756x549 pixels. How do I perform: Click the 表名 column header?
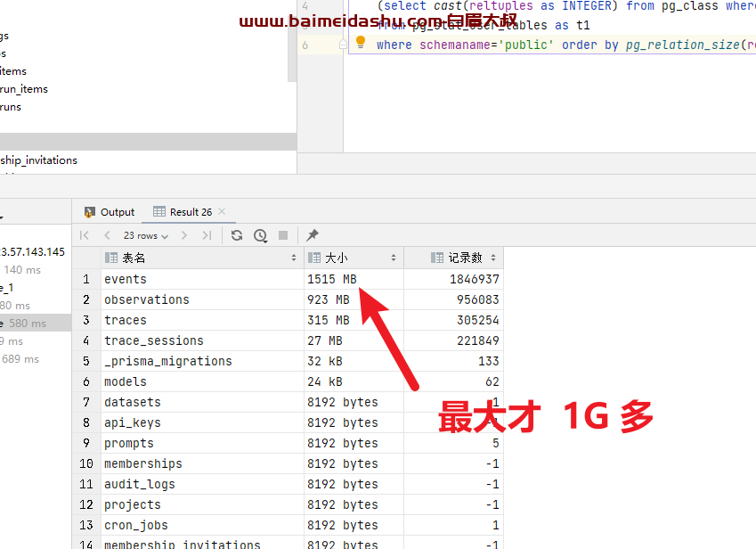202,258
